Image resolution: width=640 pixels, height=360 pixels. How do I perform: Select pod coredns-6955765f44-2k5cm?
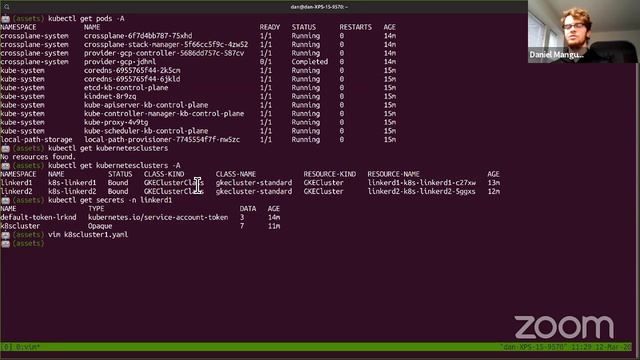pyautogui.click(x=132, y=71)
